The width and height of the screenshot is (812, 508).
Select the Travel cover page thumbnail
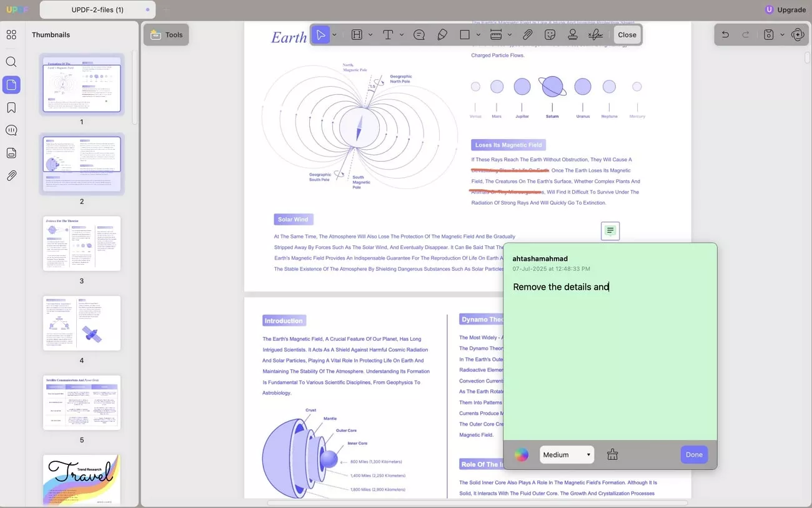(82, 479)
